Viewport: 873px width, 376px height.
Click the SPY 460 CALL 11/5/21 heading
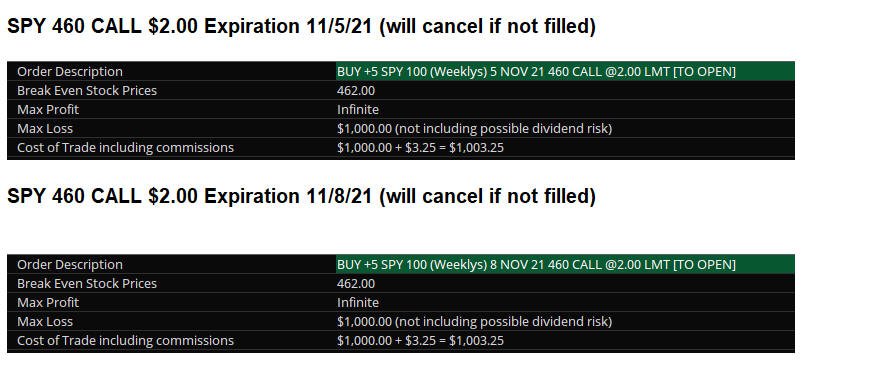click(301, 27)
